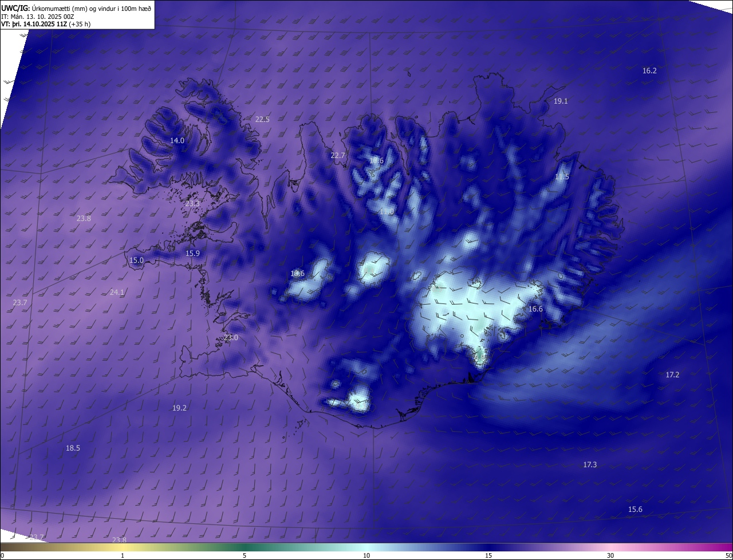Click the color scale tick labeled 1
The height and width of the screenshot is (560, 733).
click(123, 556)
